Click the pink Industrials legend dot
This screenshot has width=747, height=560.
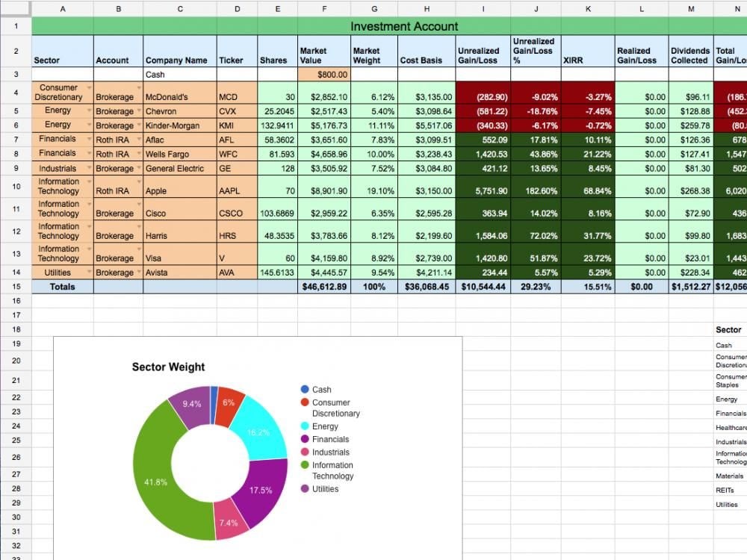click(305, 452)
